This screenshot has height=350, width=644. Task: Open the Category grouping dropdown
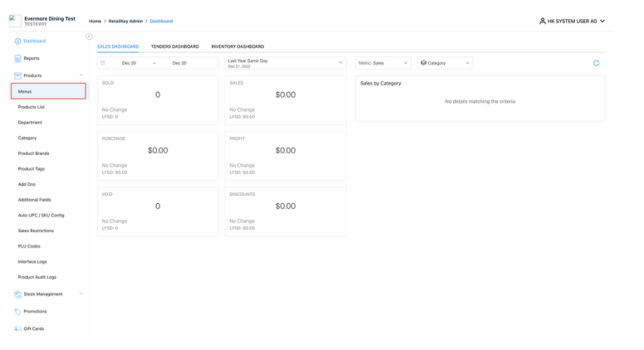coord(445,63)
